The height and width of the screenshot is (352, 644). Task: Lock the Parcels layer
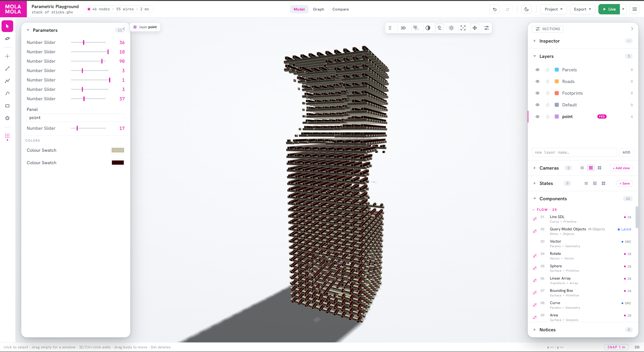[x=548, y=70]
